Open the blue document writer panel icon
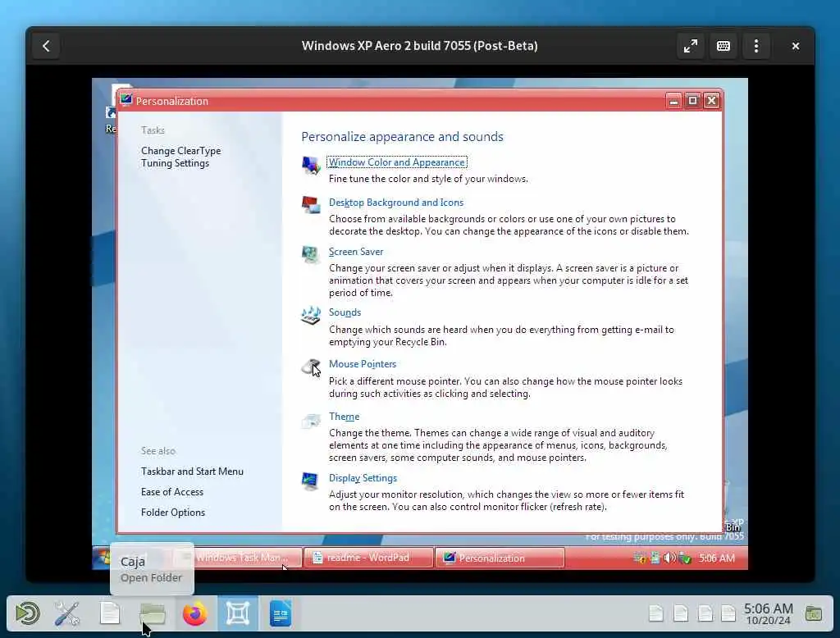The height and width of the screenshot is (638, 840). (x=281, y=613)
